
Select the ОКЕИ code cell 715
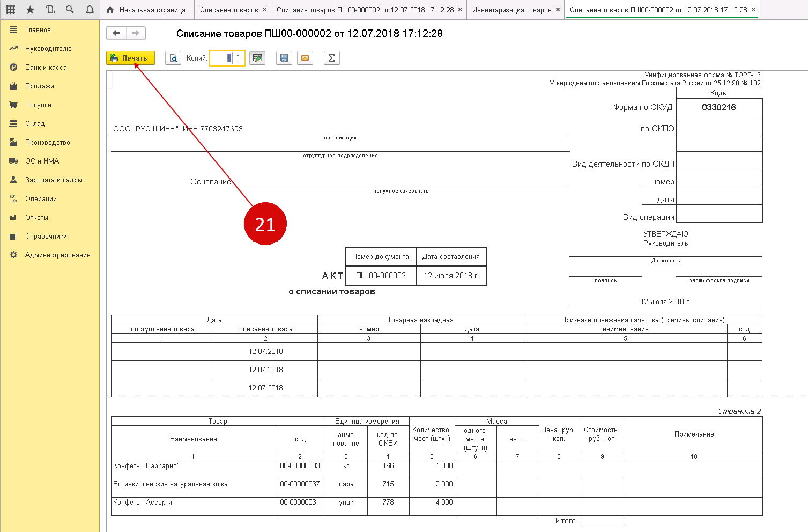[388, 488]
